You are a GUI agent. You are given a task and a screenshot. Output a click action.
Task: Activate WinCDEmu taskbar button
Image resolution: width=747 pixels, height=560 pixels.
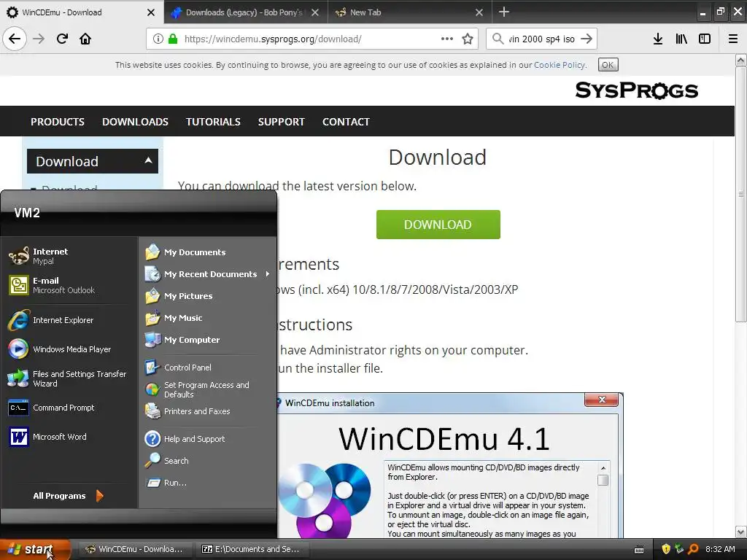click(134, 549)
